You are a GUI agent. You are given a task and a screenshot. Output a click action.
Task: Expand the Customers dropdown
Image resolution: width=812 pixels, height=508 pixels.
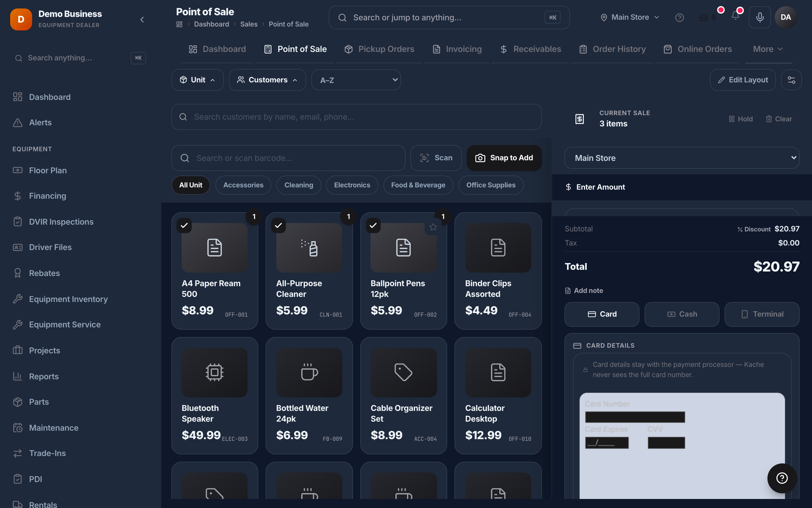click(267, 80)
